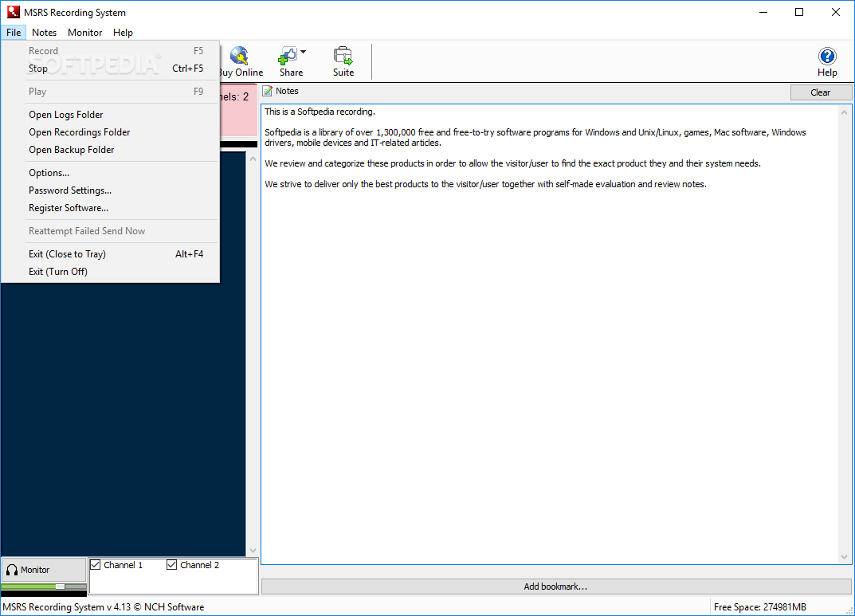Click the Add bookmark... button
The height and width of the screenshot is (616, 855).
555,587
